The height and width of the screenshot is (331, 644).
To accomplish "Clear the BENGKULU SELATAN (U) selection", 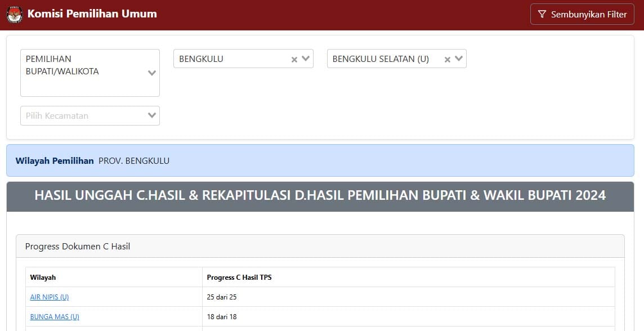I will [x=448, y=59].
